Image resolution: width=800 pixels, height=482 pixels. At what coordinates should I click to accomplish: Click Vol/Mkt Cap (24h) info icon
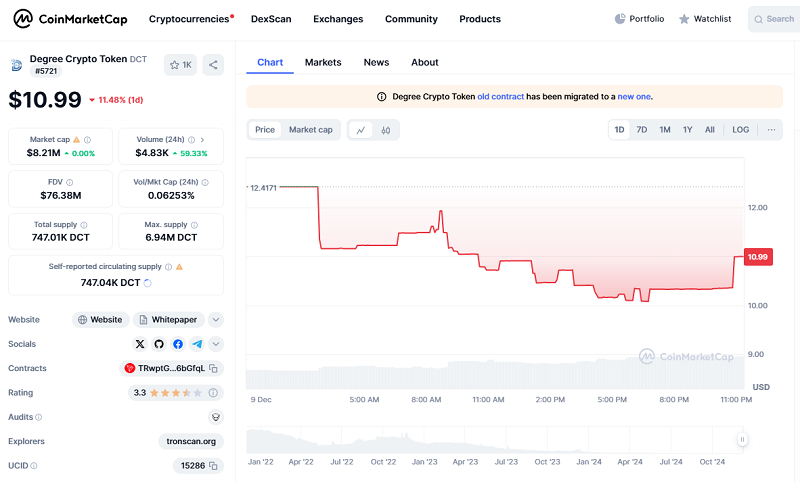tap(205, 182)
